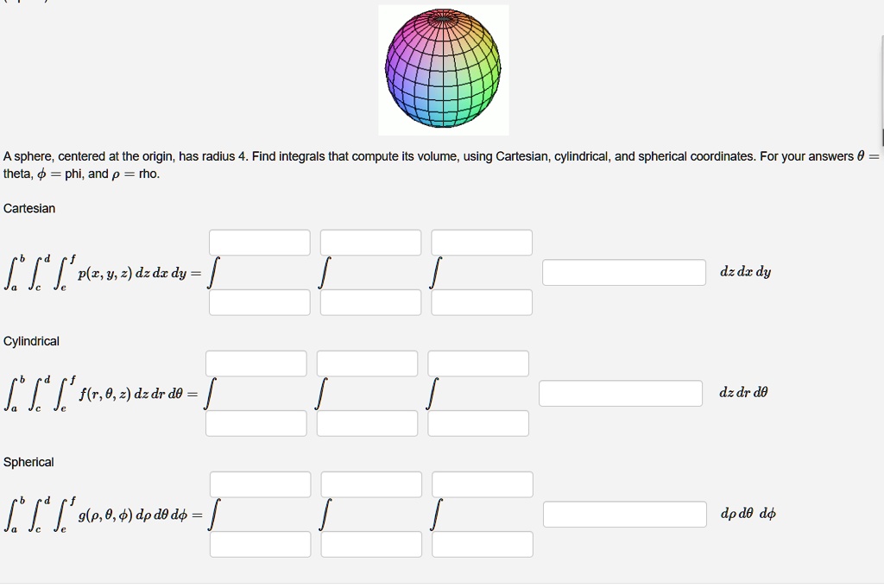Viewport: 884px width, 588px height.
Task: Click the upper limit field of the outer Cartesian integral
Action: click(x=260, y=242)
